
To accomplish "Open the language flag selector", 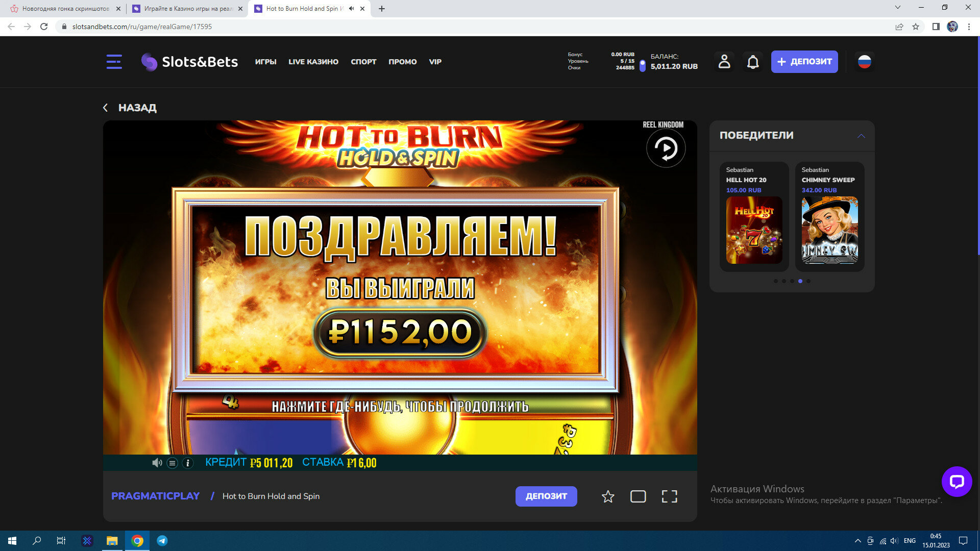I will [x=864, y=62].
